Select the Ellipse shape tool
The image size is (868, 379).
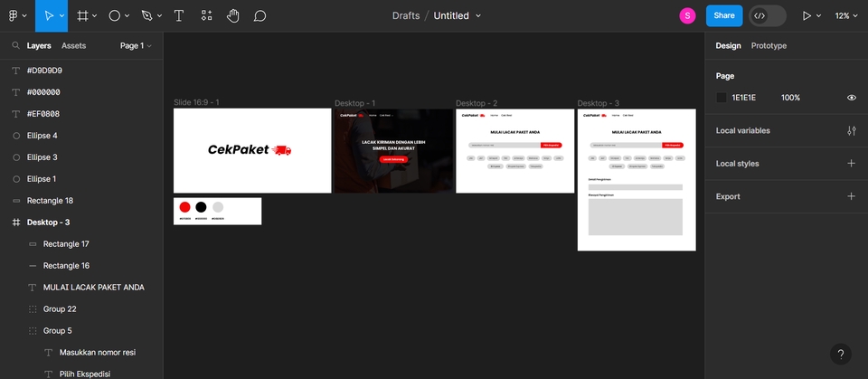point(115,15)
